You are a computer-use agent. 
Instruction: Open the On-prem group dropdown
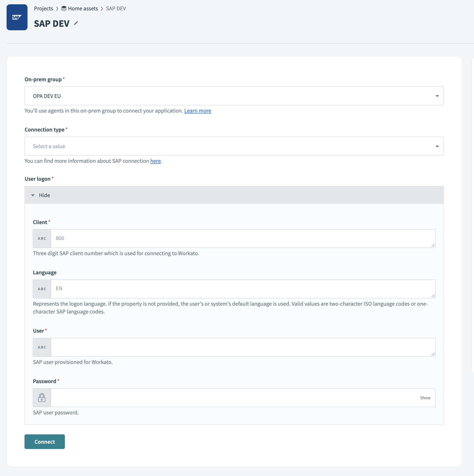[x=234, y=96]
